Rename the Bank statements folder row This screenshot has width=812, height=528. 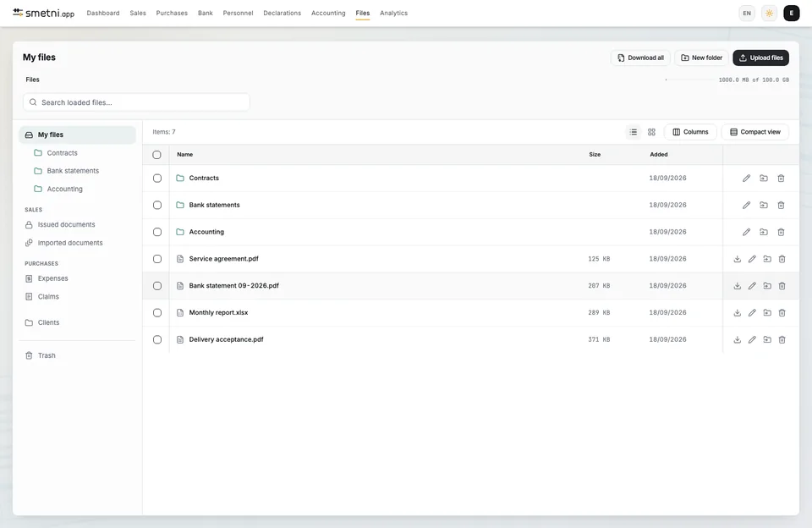[x=746, y=205]
